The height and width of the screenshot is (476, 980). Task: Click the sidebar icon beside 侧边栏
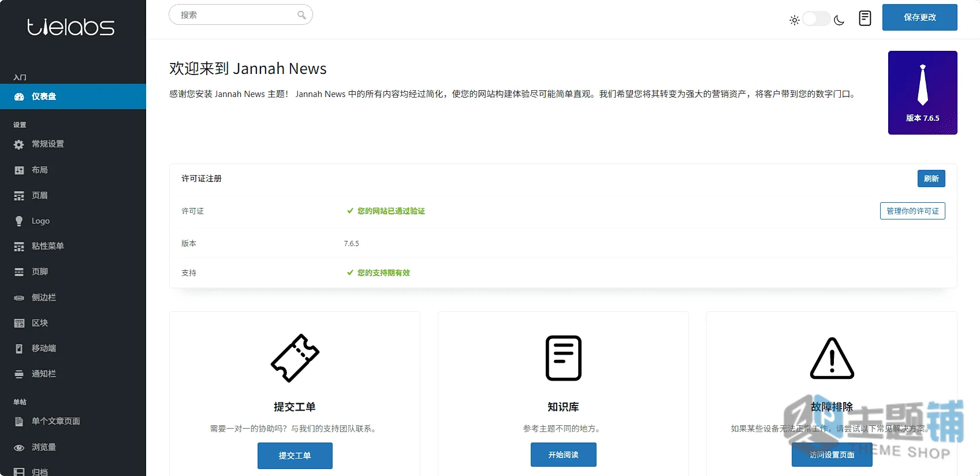(x=19, y=298)
